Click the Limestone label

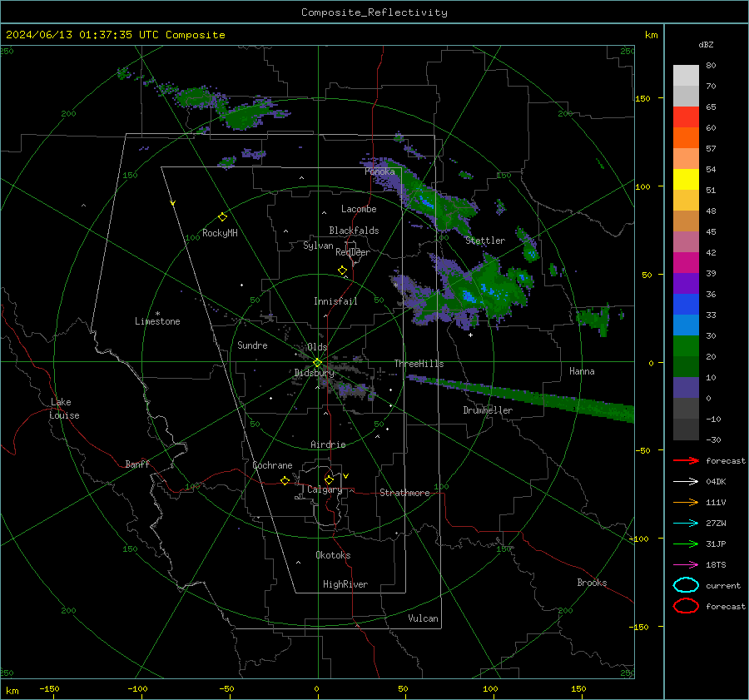click(x=157, y=321)
